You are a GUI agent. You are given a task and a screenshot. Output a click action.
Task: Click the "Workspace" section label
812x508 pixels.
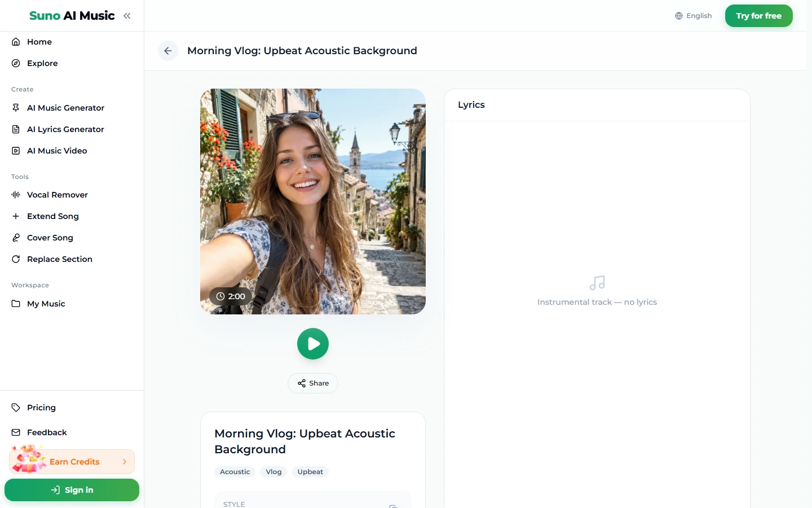tap(30, 285)
